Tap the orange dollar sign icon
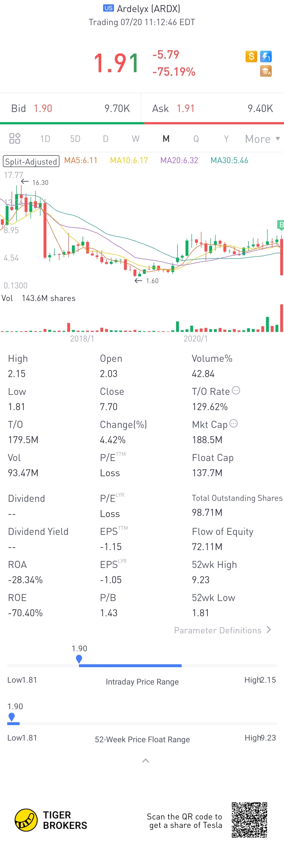The height and width of the screenshot is (868, 284). [x=251, y=56]
